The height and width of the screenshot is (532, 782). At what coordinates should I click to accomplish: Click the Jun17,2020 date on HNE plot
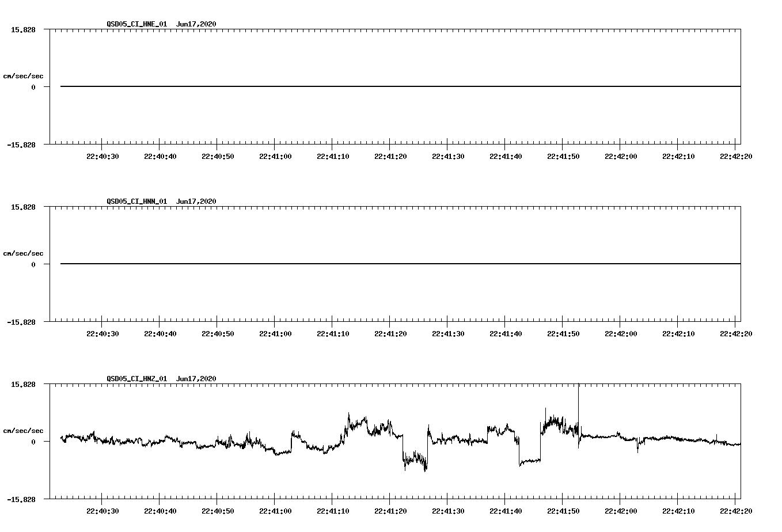196,24
